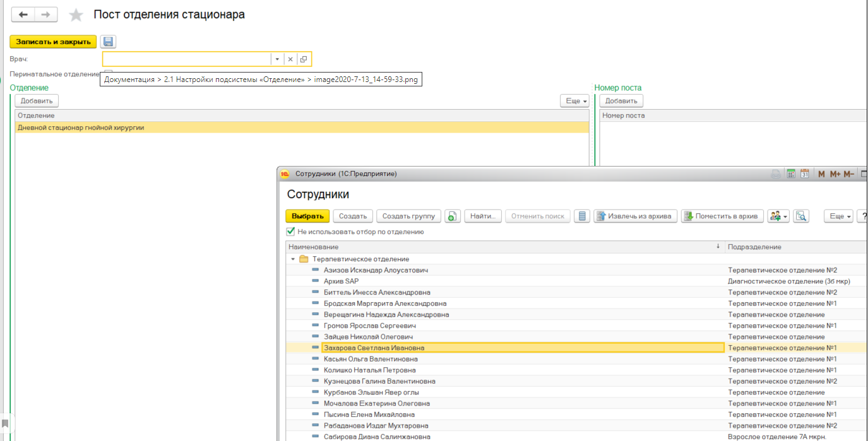Open the Врач field dropdown arrow
868x441 pixels.
tap(277, 59)
